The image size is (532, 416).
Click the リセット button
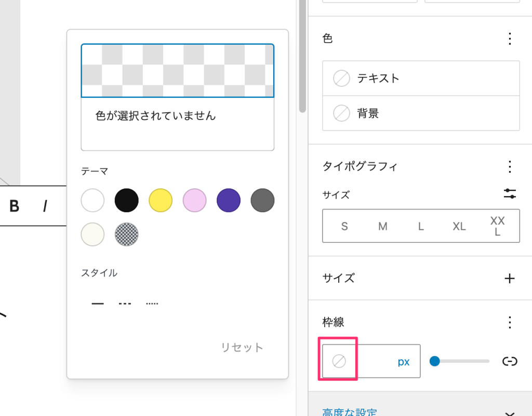[x=242, y=347]
